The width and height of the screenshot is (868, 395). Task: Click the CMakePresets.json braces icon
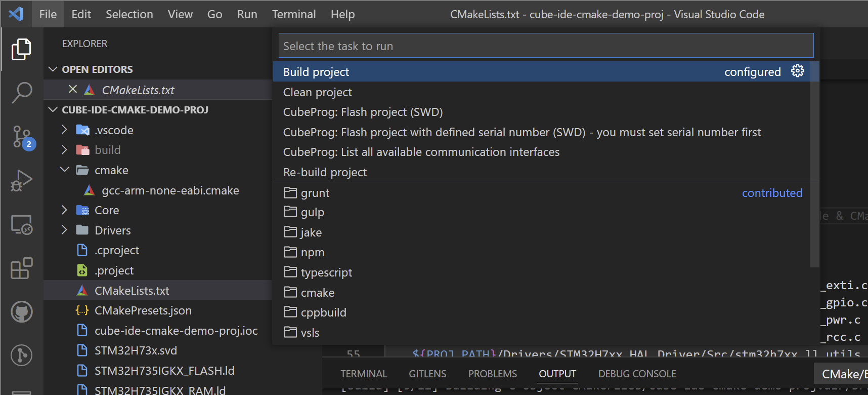click(82, 310)
